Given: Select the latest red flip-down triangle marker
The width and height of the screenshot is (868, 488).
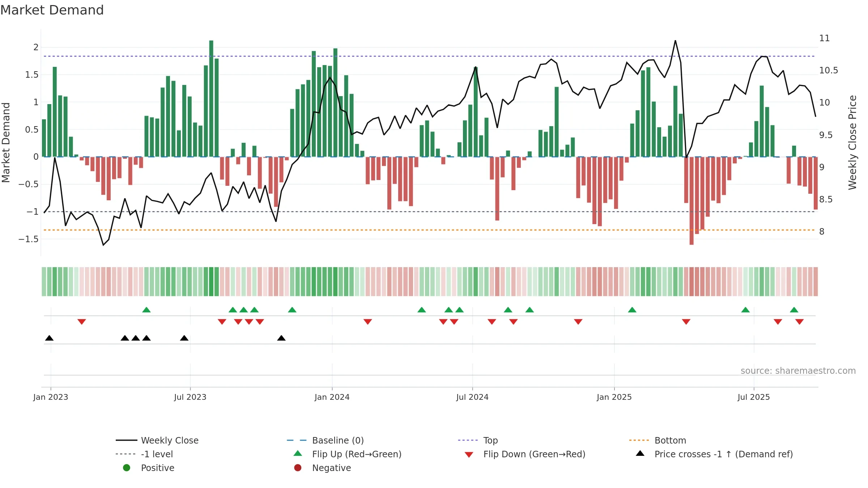Looking at the screenshot, I should pyautogui.click(x=800, y=322).
